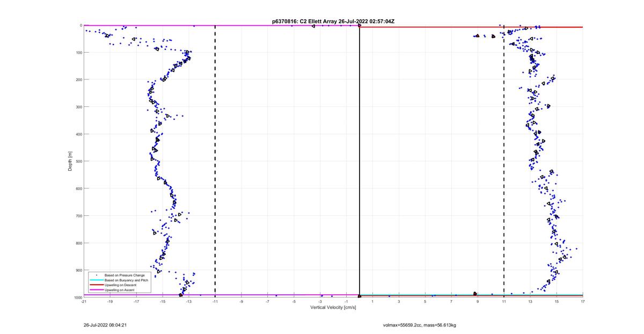Click depth-axis tick label '300'
The width and height of the screenshot is (644, 334).
click(x=78, y=107)
